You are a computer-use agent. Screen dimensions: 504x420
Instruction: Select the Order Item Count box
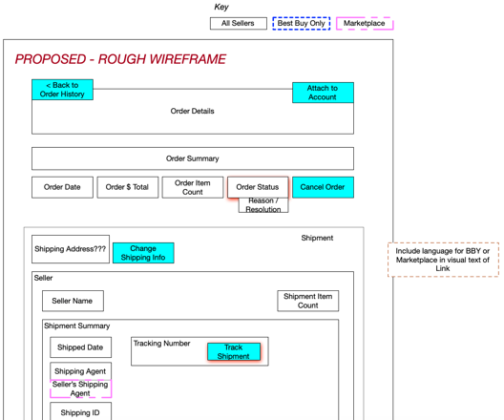coord(193,187)
